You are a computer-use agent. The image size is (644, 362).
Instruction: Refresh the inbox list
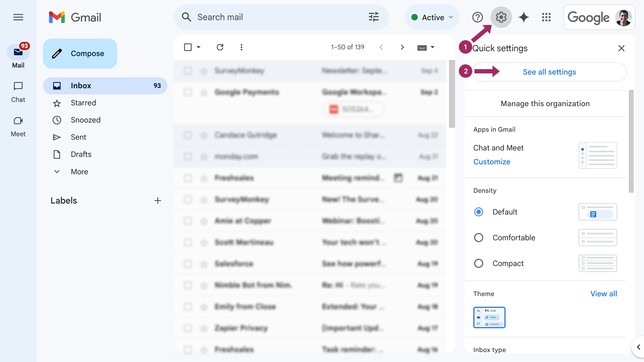pos(220,47)
